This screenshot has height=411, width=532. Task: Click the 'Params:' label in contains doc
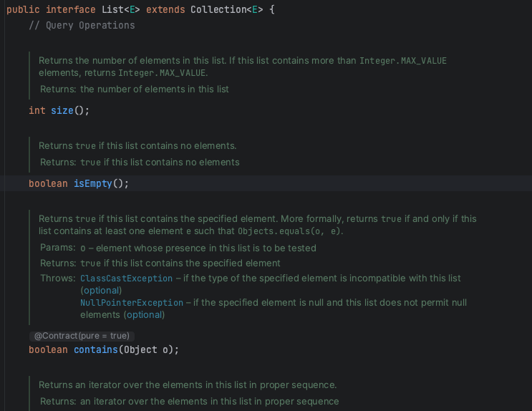coord(58,248)
